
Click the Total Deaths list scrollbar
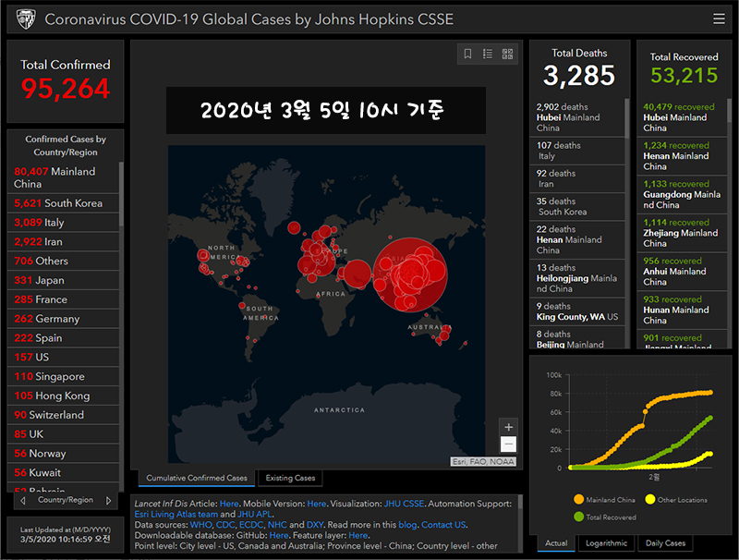tap(627, 118)
